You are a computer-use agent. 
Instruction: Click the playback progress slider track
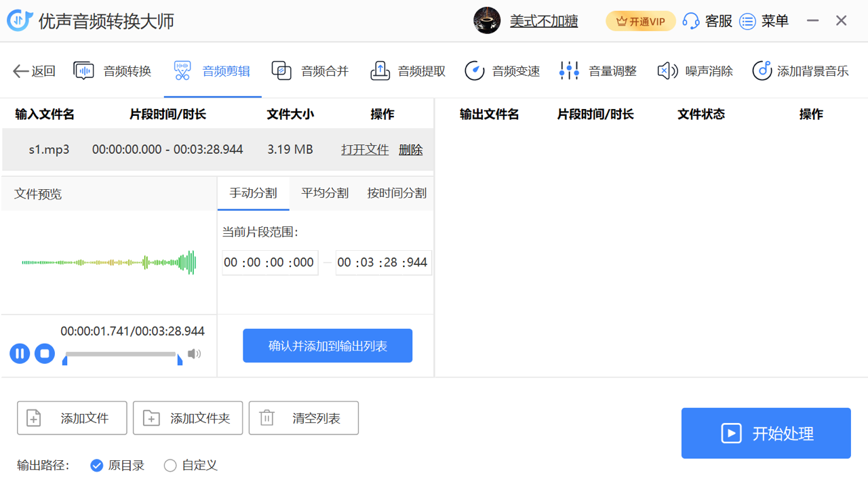[121, 354]
